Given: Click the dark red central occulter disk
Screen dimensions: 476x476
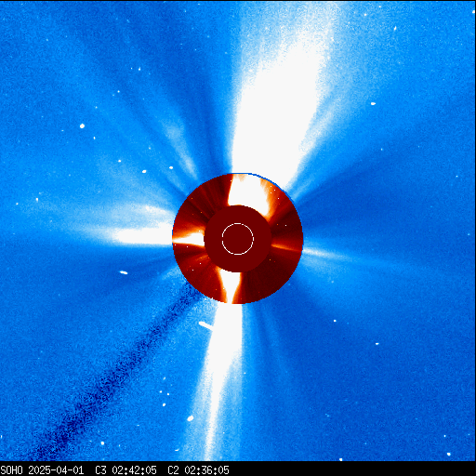Looking at the screenshot, I should tap(238, 239).
